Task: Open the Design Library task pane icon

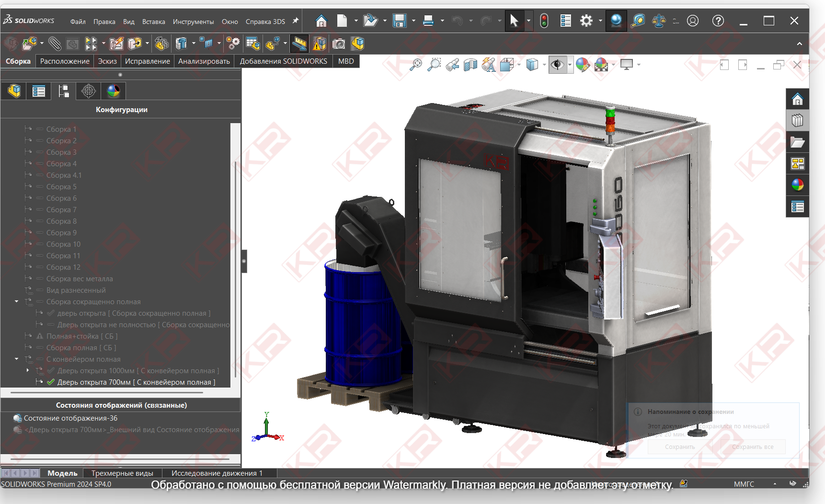Action: tap(798, 121)
